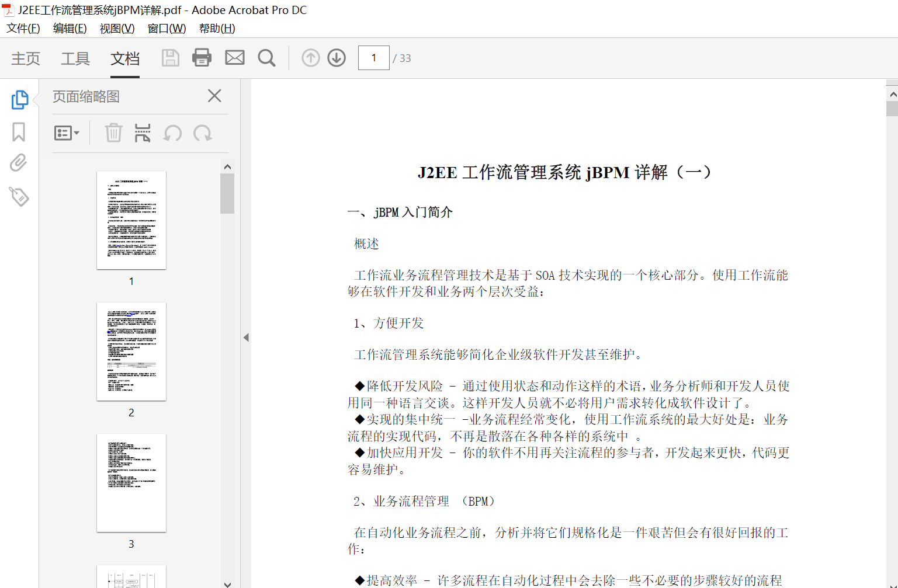Click the text 2、业务流程管理 (BPM)
898x588 pixels.
pos(424,501)
